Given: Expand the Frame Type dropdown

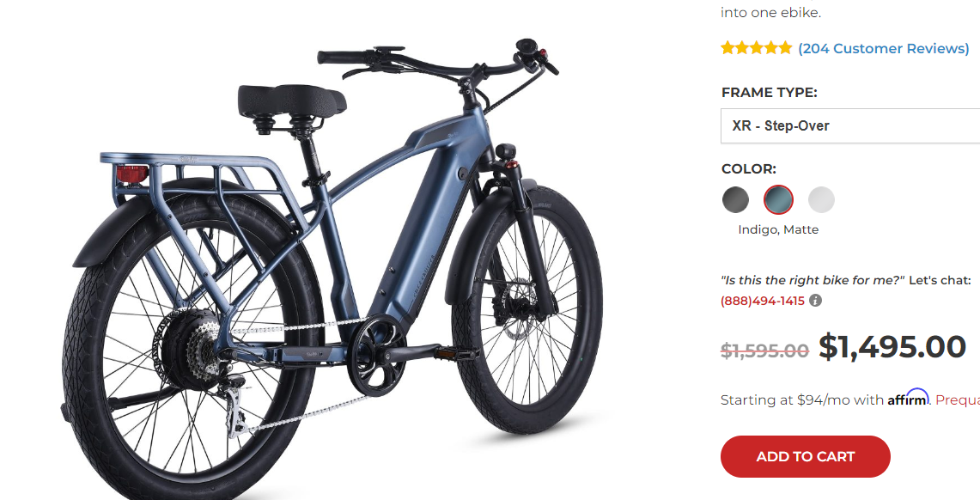Looking at the screenshot, I should pos(850,125).
